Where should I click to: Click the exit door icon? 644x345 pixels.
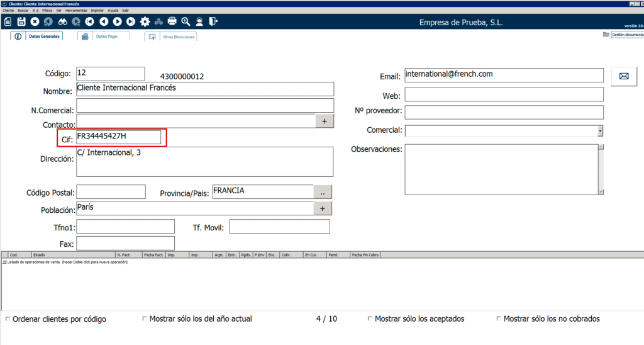click(213, 21)
